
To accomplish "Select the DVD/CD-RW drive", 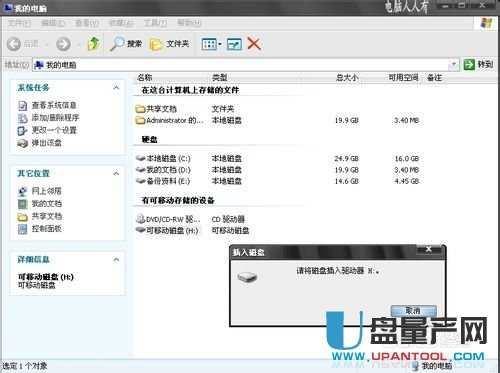I will pos(168,219).
